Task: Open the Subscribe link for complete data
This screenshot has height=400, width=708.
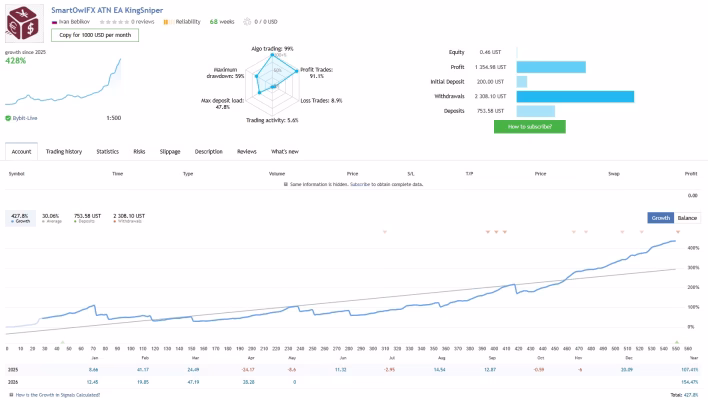Action: click(x=360, y=184)
